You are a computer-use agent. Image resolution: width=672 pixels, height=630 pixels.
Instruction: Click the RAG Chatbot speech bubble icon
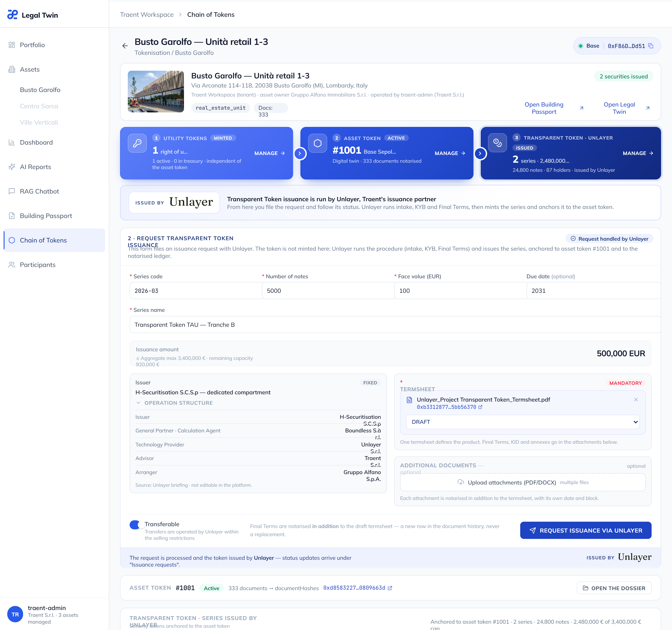tap(12, 191)
